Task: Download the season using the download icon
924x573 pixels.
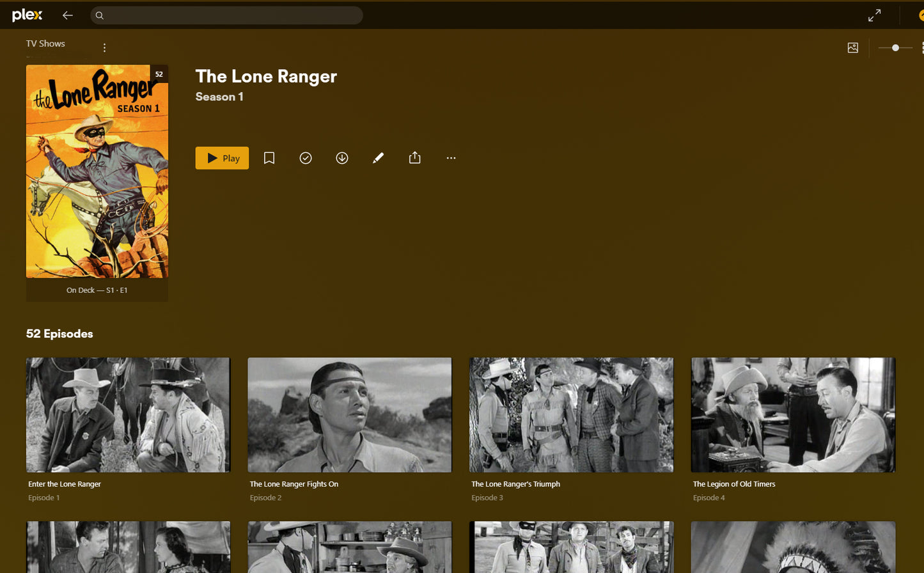Action: pos(342,158)
